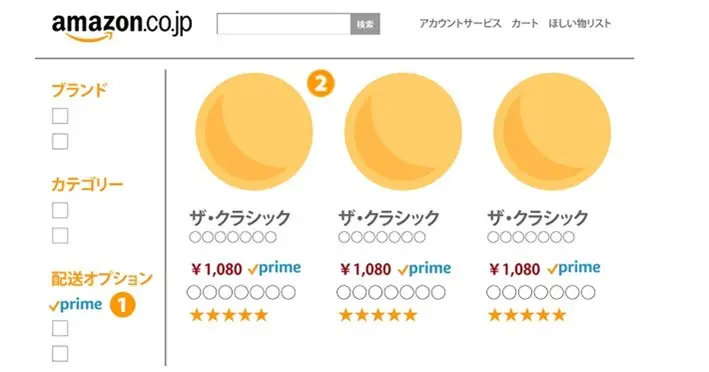
Task: Check the second カテゴリー checkbox
Action: pyautogui.click(x=60, y=236)
